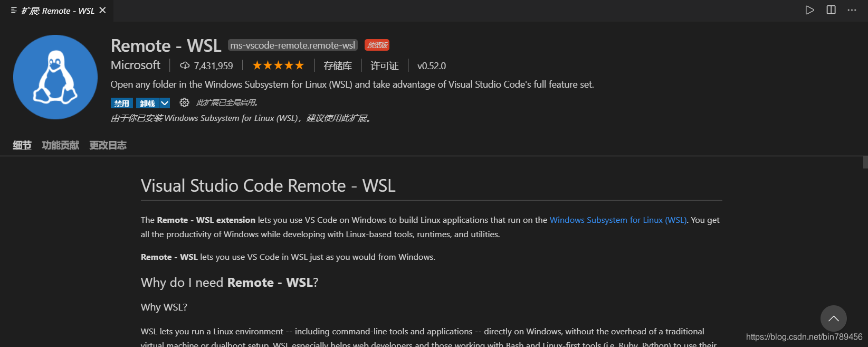This screenshot has height=347, width=868.
Task: Click the 此扩展已全局启用 status text
Action: point(227,102)
